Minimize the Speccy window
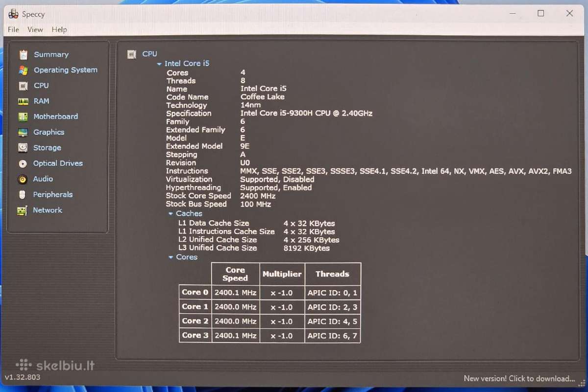Screen dimensions: 588x392 coord(512,13)
